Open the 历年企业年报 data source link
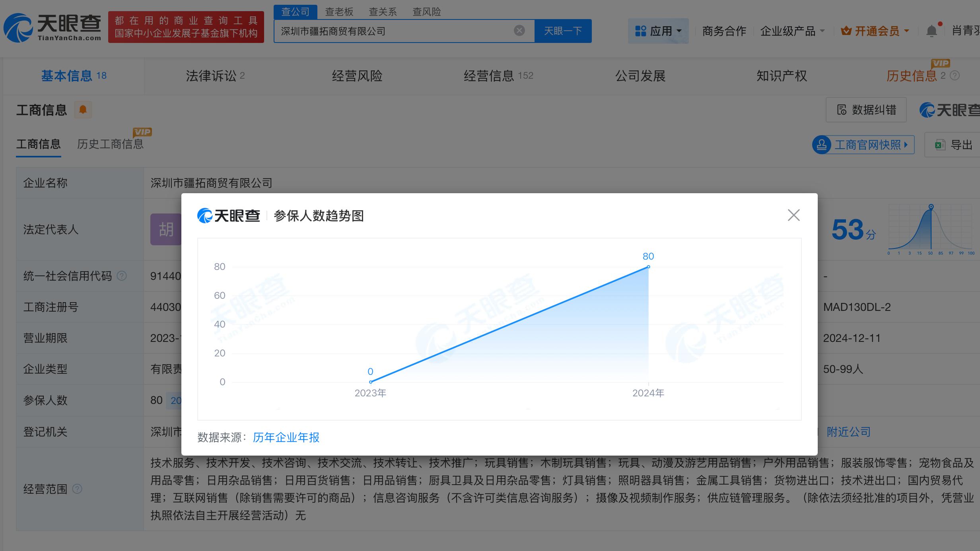Viewport: 980px width, 551px height. tap(286, 437)
